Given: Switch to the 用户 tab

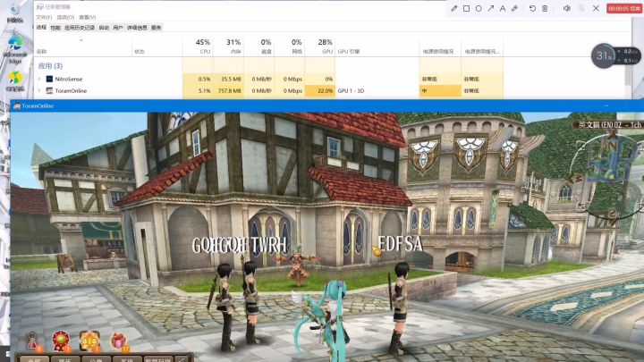Looking at the screenshot, I should (x=118, y=28).
